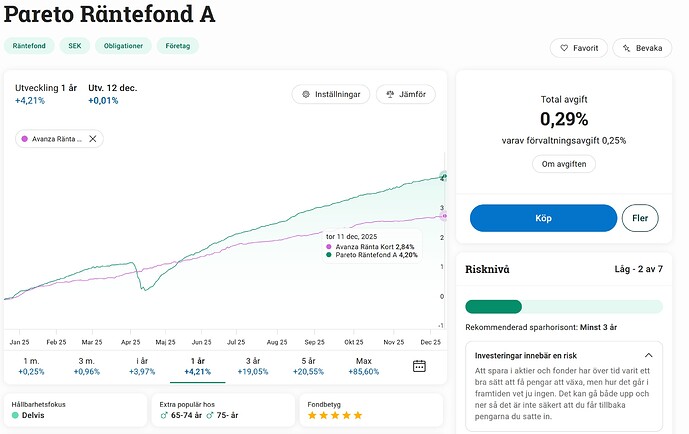Viewport: 689px width, 434px height.
Task: Click the Räntefond category tag
Action: tap(27, 46)
